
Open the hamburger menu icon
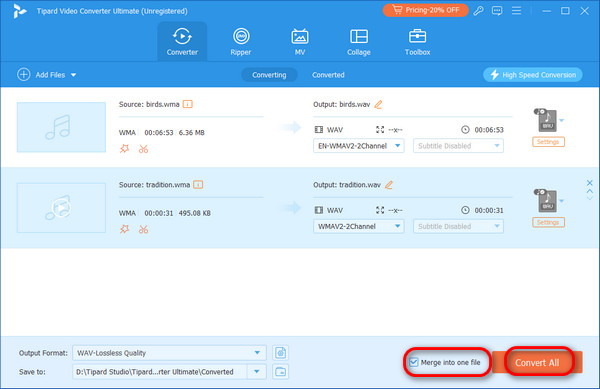click(516, 11)
